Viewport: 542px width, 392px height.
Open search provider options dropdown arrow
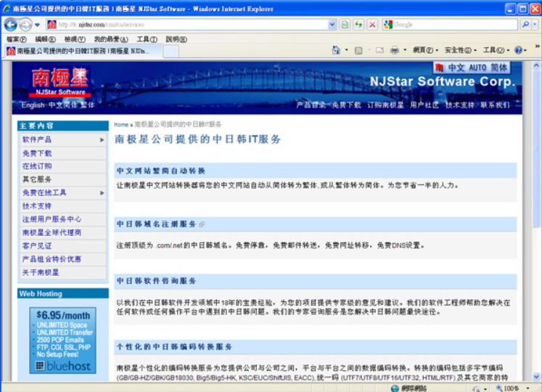535,25
